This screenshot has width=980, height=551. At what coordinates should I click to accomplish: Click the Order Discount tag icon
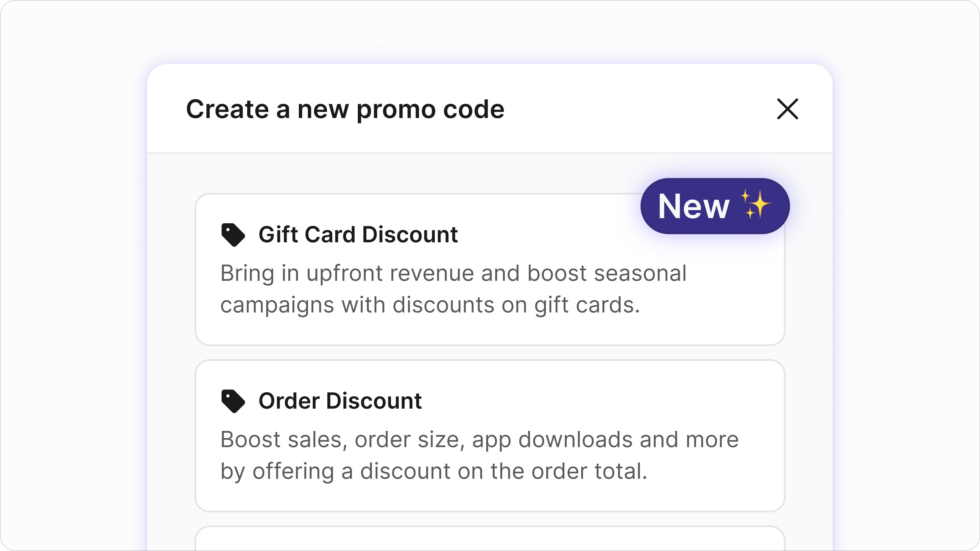(233, 401)
